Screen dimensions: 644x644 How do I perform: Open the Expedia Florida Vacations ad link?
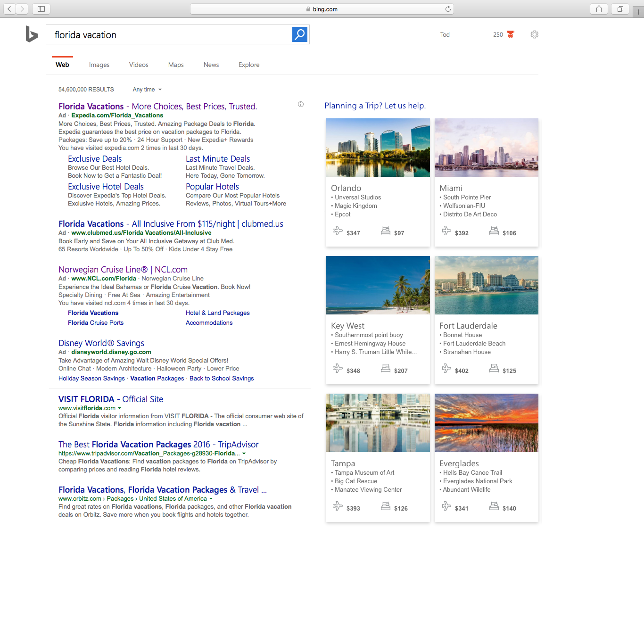coord(157,107)
